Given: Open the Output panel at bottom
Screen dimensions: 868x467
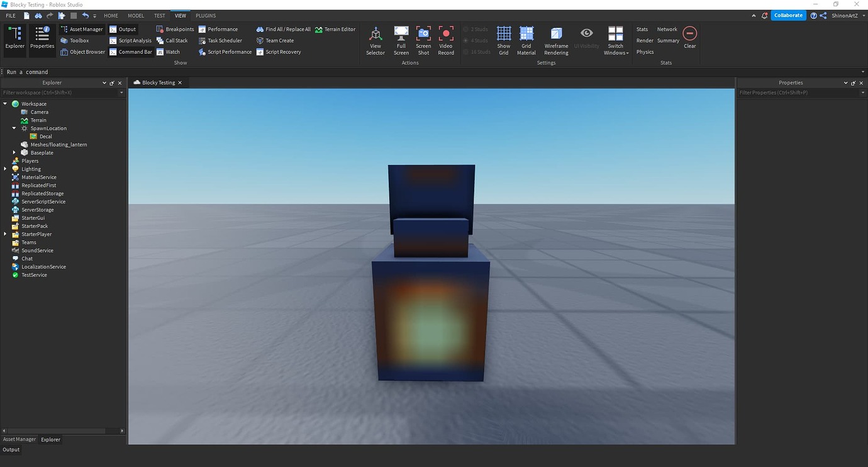Looking at the screenshot, I should pos(11,449).
